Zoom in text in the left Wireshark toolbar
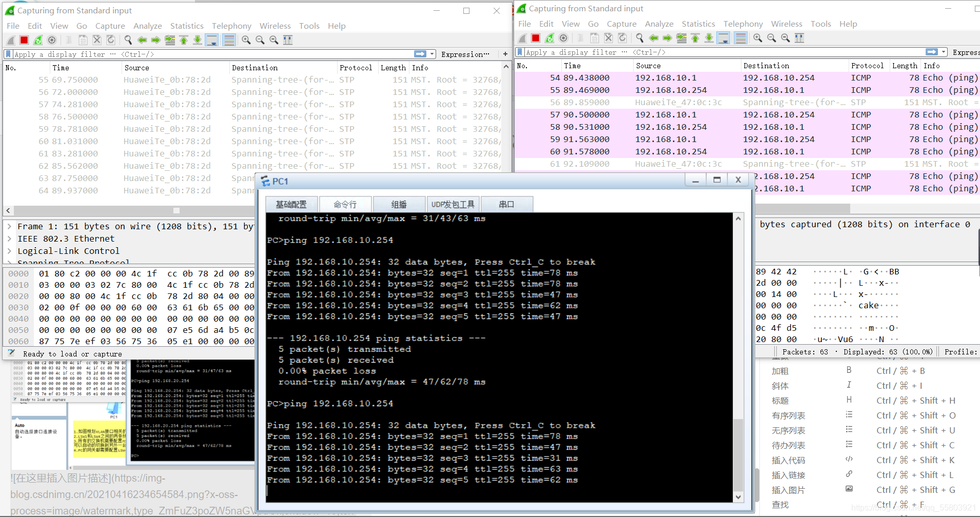Image resolution: width=980 pixels, height=517 pixels. pyautogui.click(x=246, y=40)
